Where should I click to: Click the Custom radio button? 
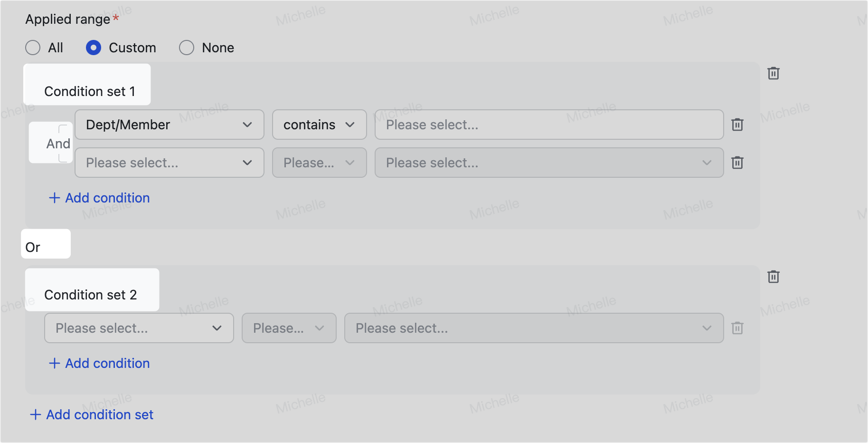point(94,48)
